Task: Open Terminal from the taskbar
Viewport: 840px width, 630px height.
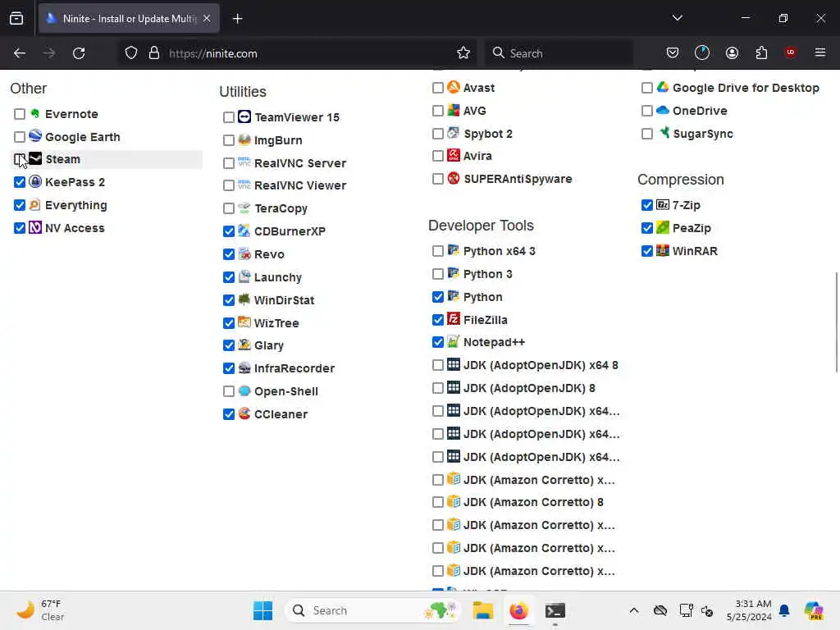Action: click(x=555, y=610)
